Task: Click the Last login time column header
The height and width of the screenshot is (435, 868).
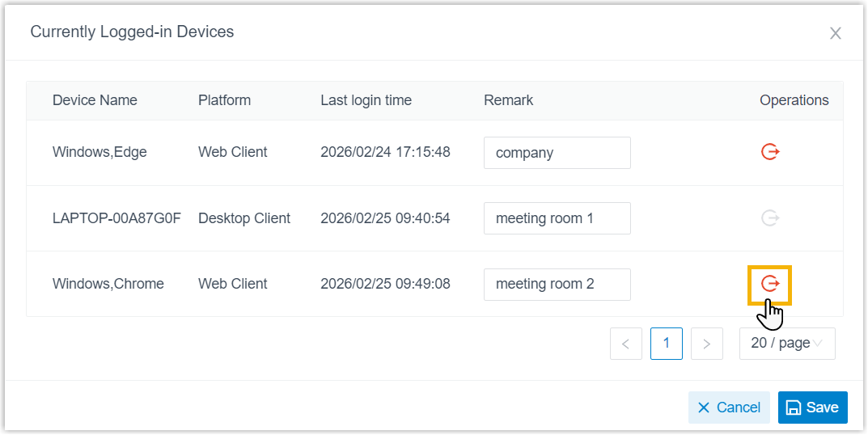Action: tap(366, 100)
